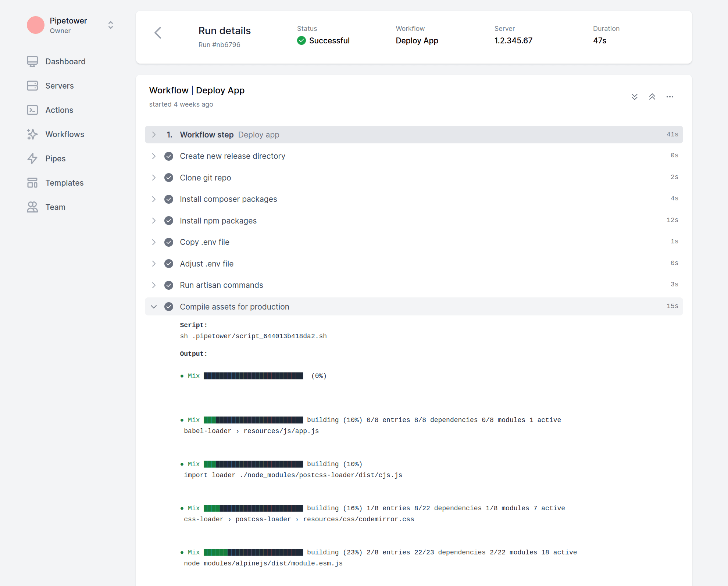Collapse Compile assets for production chevron

[x=154, y=307]
